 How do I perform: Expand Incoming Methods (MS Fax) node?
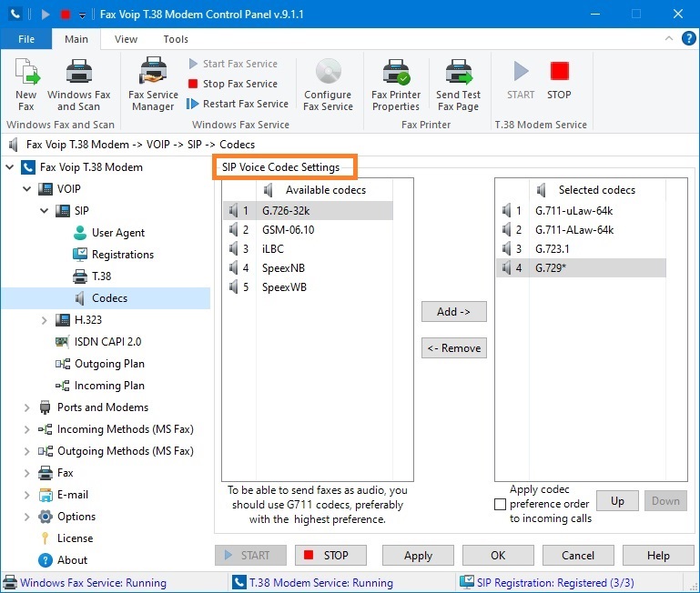[x=26, y=429]
